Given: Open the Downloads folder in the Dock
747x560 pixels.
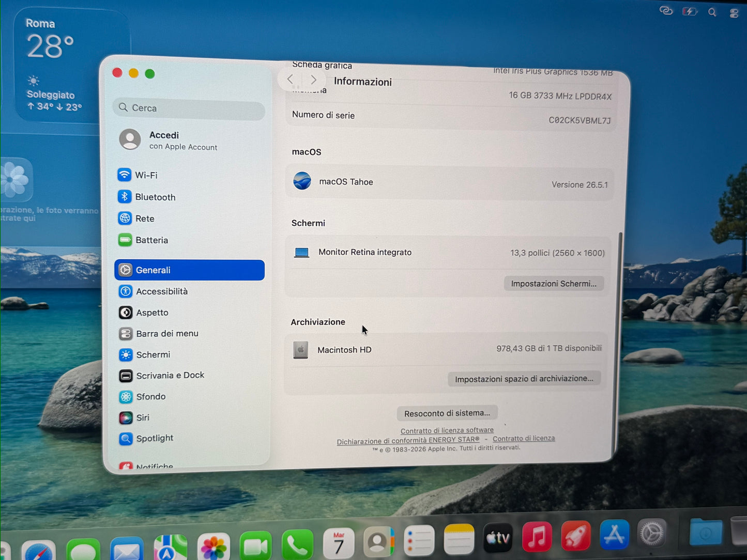Looking at the screenshot, I should click(706, 532).
